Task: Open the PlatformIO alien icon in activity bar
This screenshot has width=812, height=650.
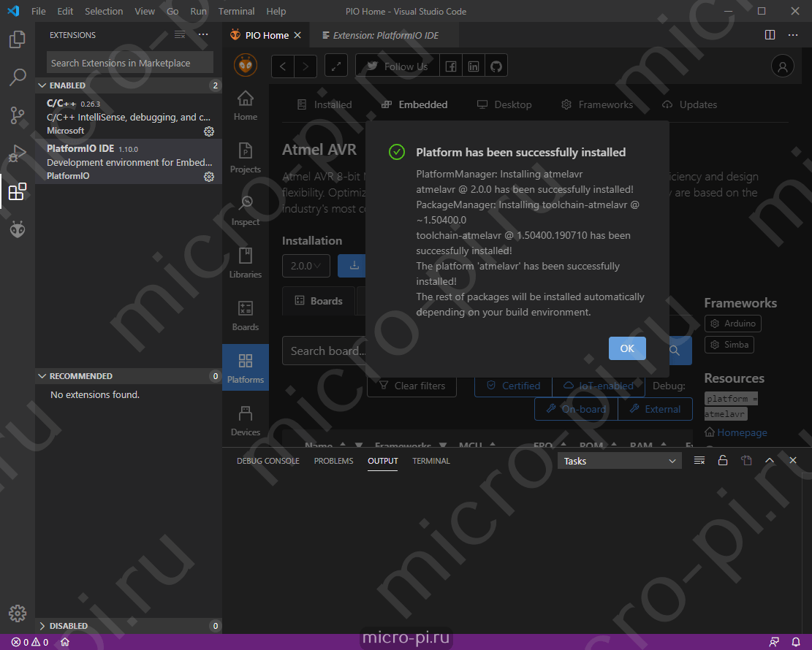Action: pyautogui.click(x=17, y=229)
